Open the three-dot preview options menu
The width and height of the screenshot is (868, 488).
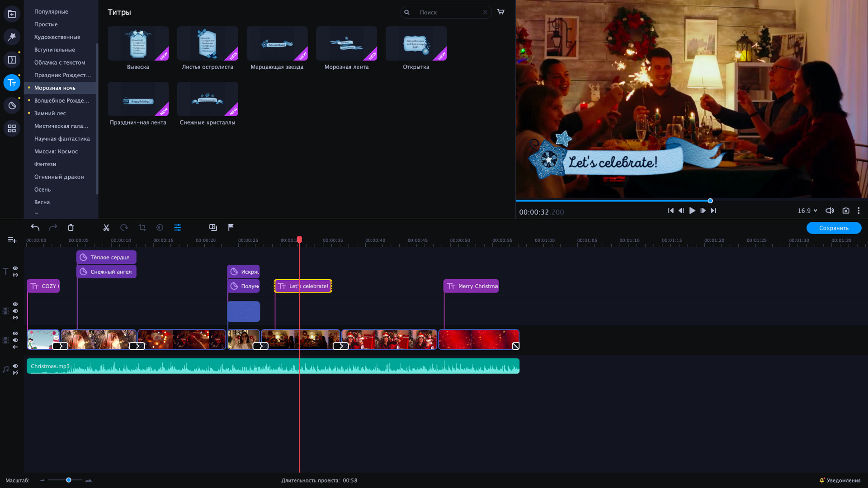(859, 211)
